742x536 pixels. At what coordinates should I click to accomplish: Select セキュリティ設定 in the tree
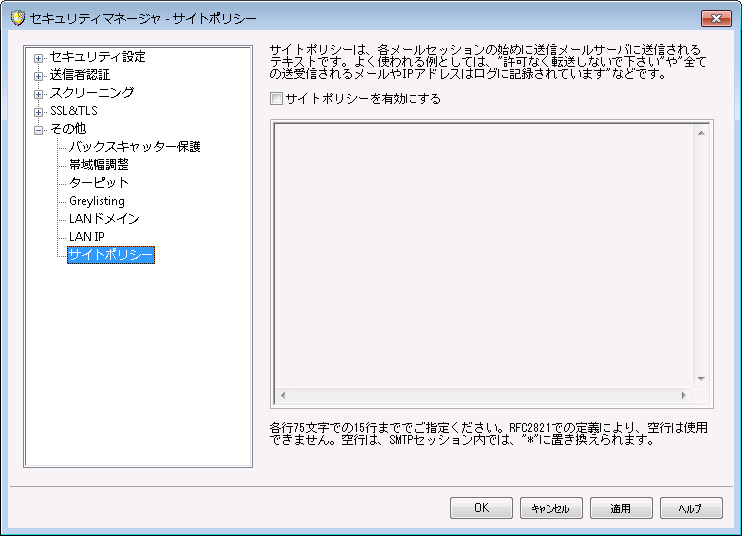[97, 57]
